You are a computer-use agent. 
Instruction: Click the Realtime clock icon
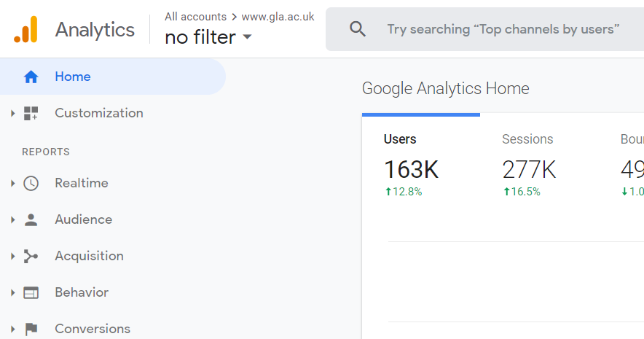pyautogui.click(x=31, y=183)
